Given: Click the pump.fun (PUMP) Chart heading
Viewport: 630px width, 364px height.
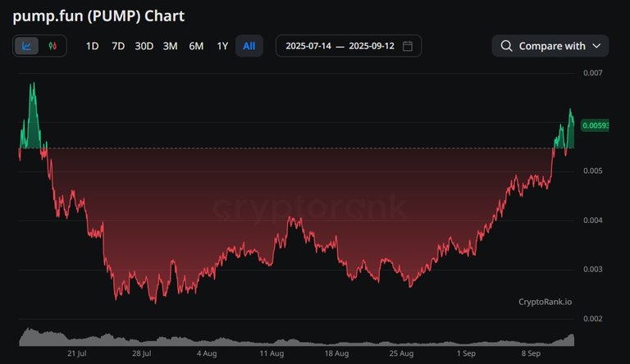Looking at the screenshot, I should [98, 16].
